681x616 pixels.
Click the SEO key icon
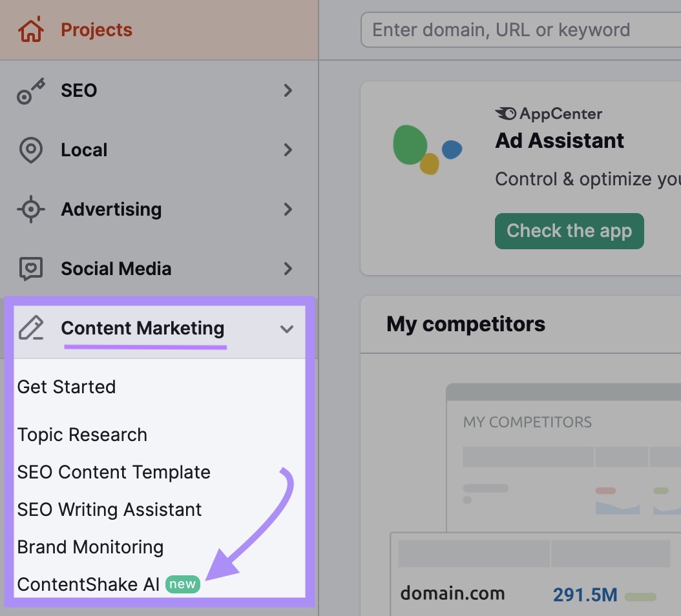tap(30, 91)
